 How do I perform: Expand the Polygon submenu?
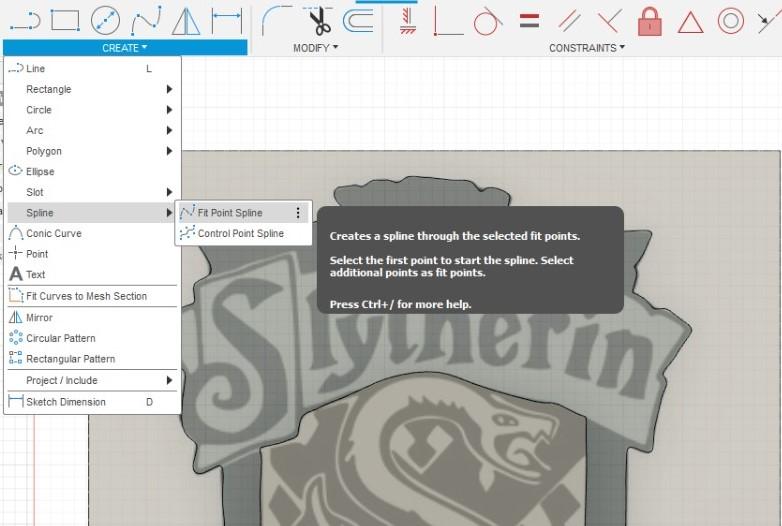coord(92,151)
